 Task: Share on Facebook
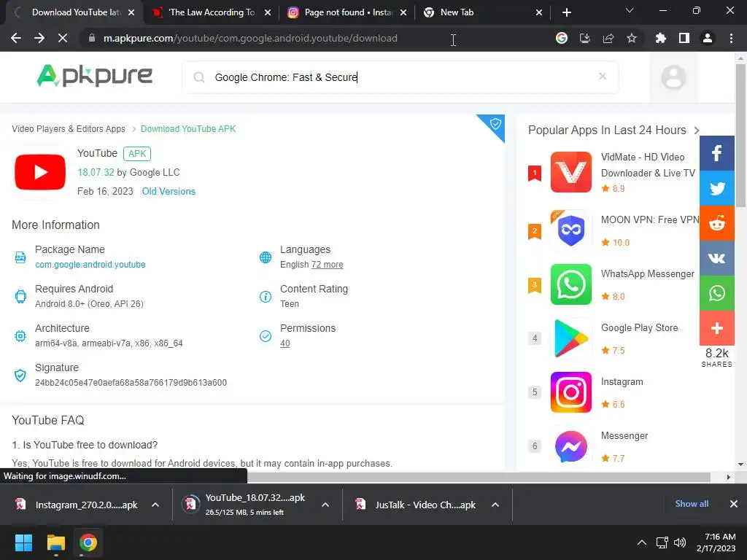coord(716,153)
